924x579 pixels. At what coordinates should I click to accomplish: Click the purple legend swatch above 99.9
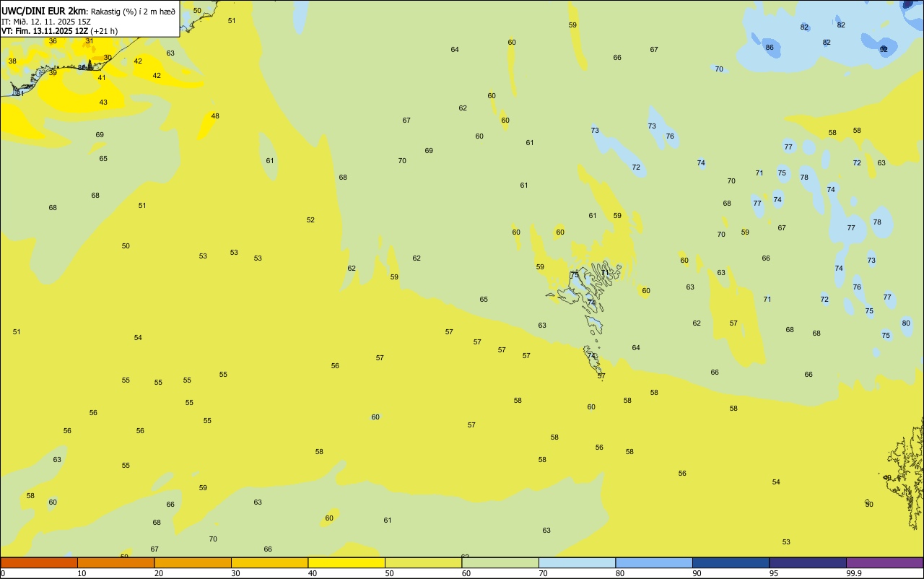884,562
